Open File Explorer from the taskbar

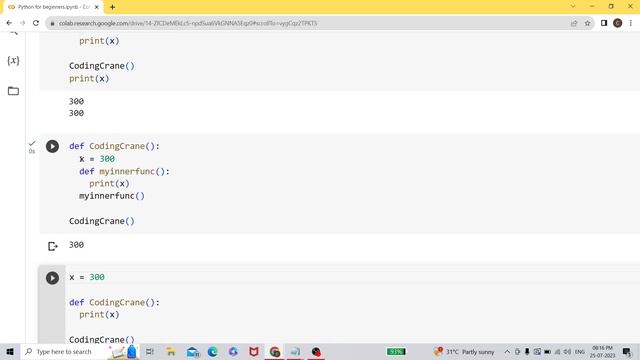(x=171, y=351)
